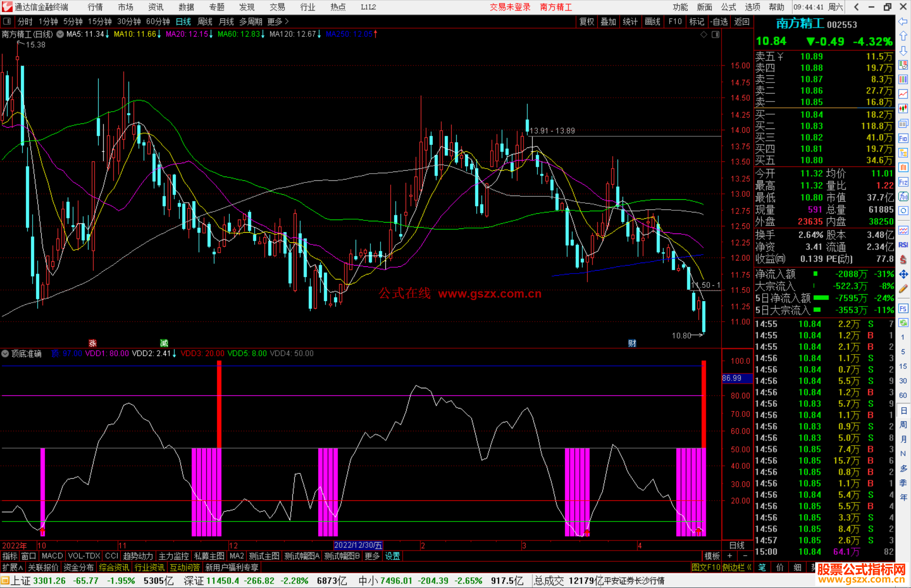Click the f(x) formula sidebar icon
The width and height of the screenshot is (911, 588).
coord(903,196)
